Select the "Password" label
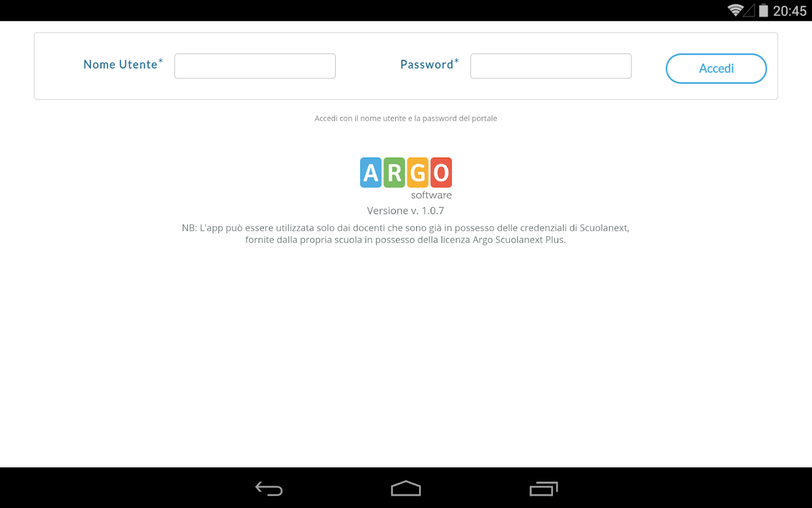 click(x=429, y=64)
